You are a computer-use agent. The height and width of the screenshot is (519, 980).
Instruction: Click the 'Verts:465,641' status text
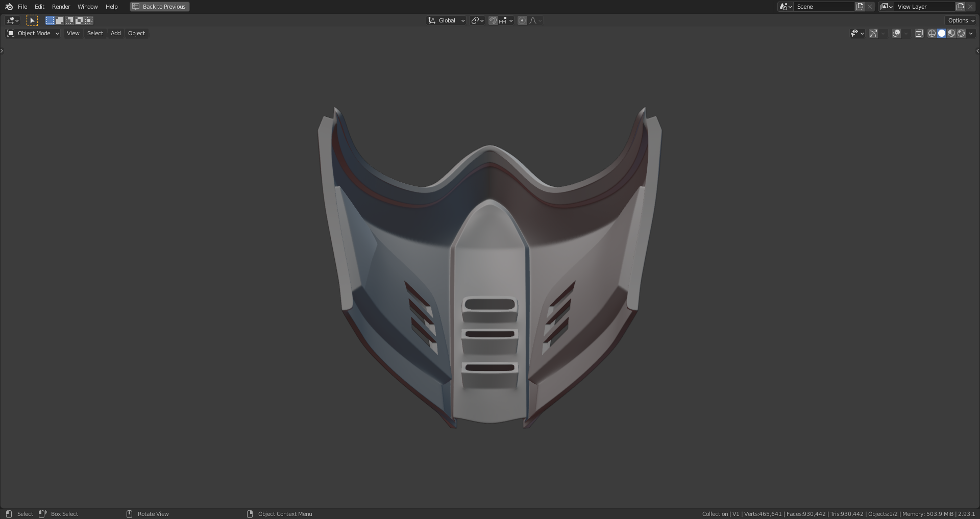coord(763,514)
